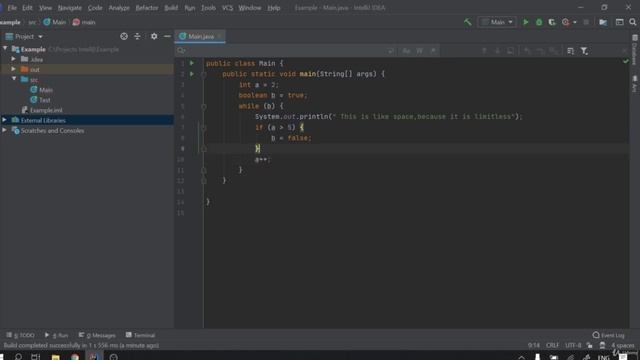This screenshot has width=640, height=360.
Task: Run with Coverage icon in toolbar
Action: click(552, 22)
